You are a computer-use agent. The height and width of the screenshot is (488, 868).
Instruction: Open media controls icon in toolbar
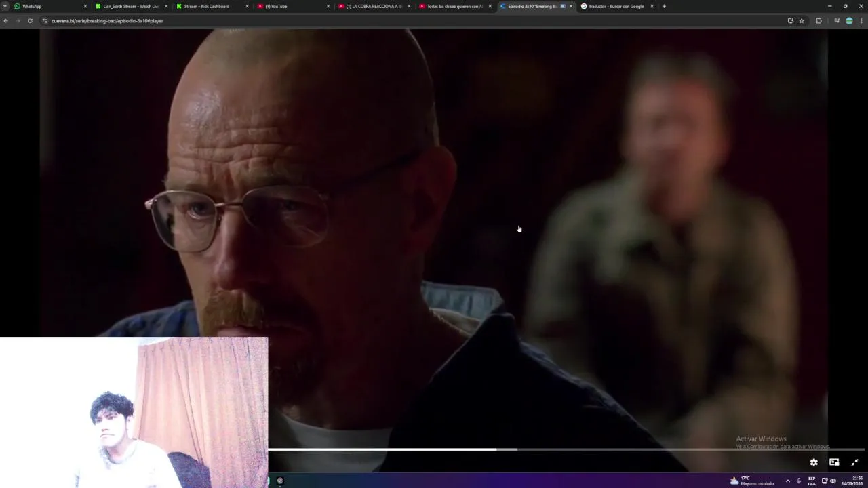click(x=837, y=21)
